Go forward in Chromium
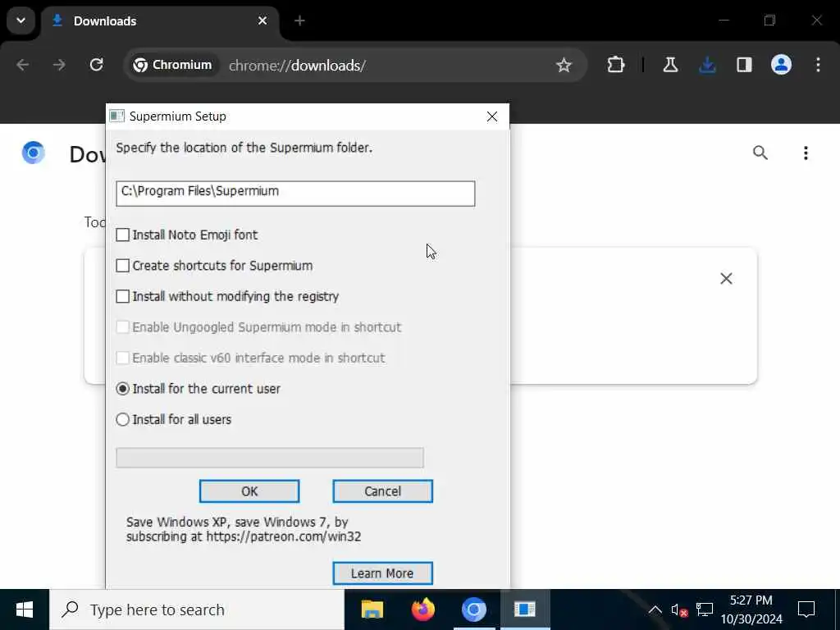 (x=59, y=65)
